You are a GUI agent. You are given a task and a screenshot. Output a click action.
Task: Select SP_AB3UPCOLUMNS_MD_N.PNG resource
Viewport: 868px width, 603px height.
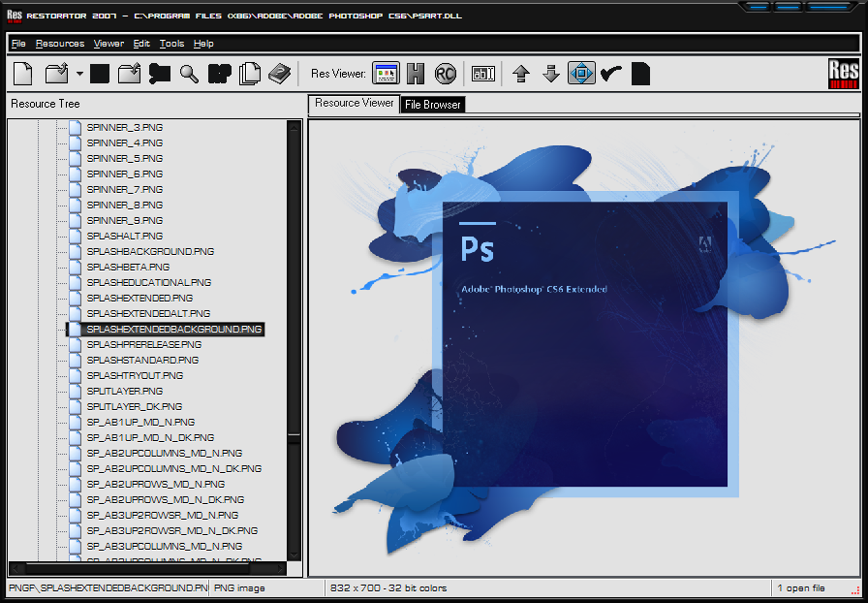[165, 547]
